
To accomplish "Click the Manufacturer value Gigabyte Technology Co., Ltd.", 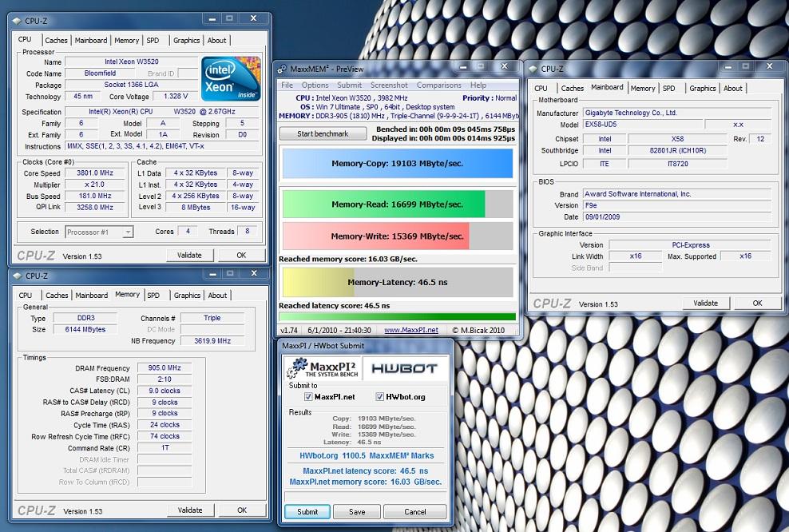I will point(676,113).
